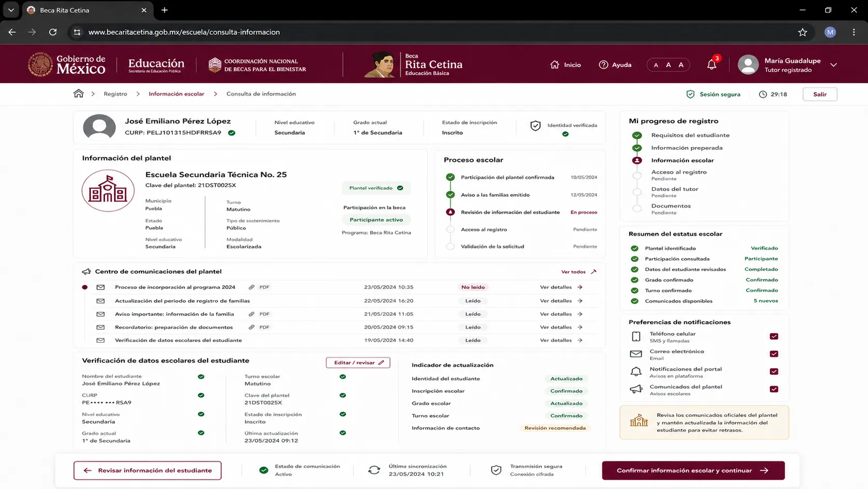Open a new browser tab
The height and width of the screenshot is (489, 868).
click(165, 10)
